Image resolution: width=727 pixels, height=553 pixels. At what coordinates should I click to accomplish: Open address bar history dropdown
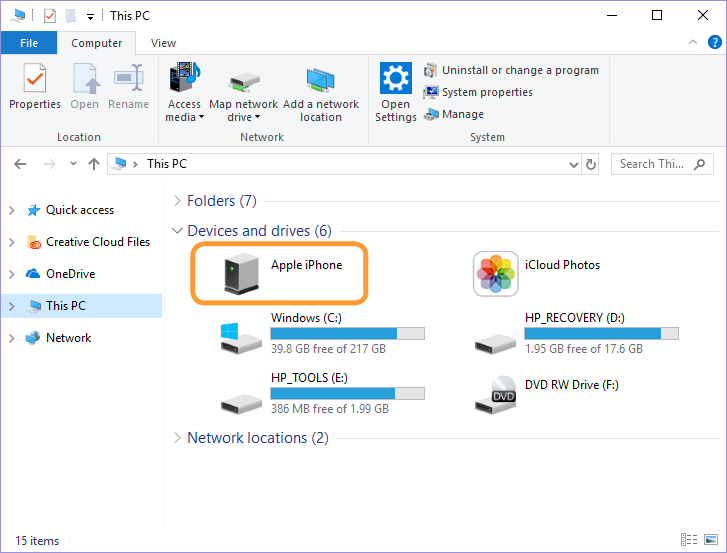pyautogui.click(x=574, y=165)
